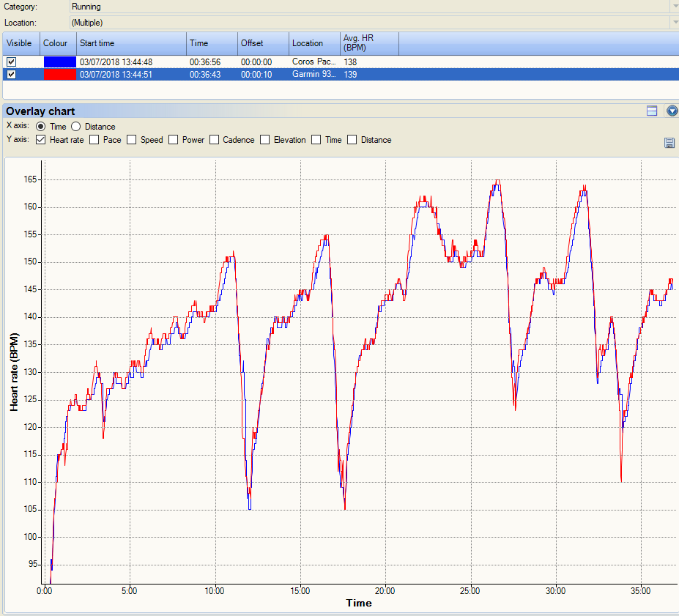Click the Coros Pac... location cell
Viewport: 679px width, 616px height.
(x=314, y=62)
